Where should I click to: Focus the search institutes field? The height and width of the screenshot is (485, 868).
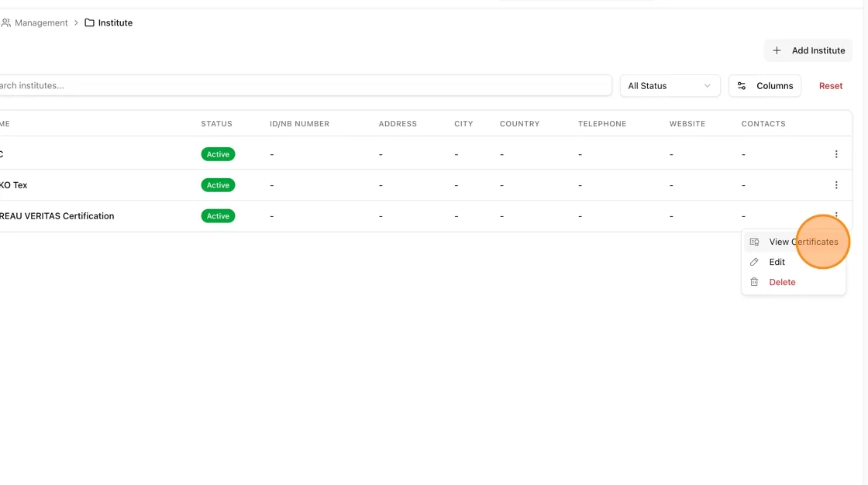point(305,85)
